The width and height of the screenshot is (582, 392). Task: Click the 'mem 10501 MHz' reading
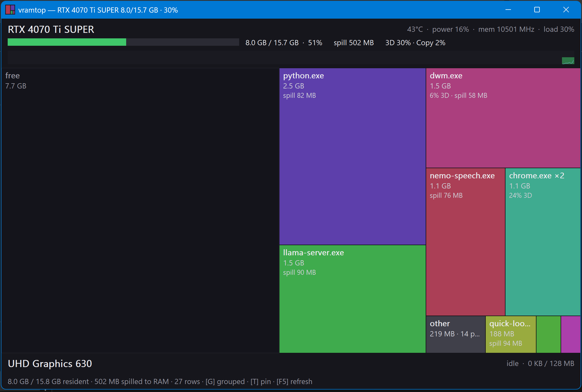506,29
